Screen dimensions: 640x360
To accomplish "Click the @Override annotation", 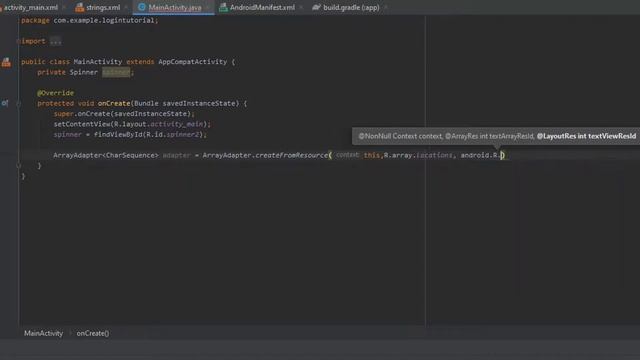I will point(56,93).
